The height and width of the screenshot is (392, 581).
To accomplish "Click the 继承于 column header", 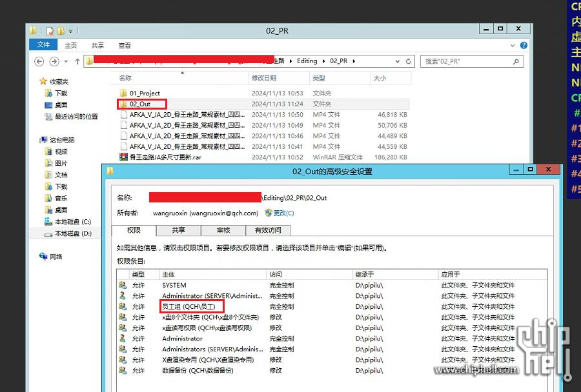I will point(395,274).
